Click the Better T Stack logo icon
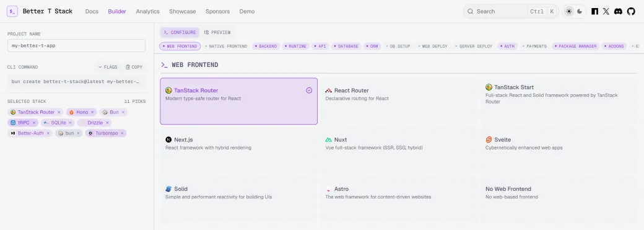644x230 pixels. click(x=12, y=11)
